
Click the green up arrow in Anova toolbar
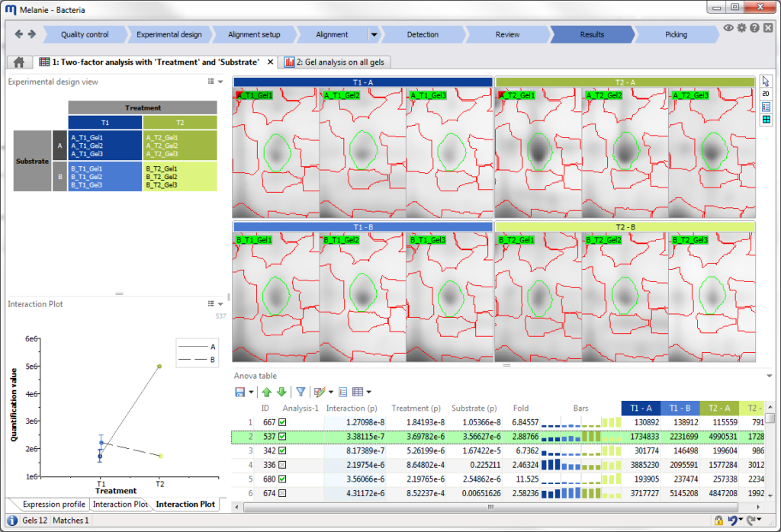point(266,393)
